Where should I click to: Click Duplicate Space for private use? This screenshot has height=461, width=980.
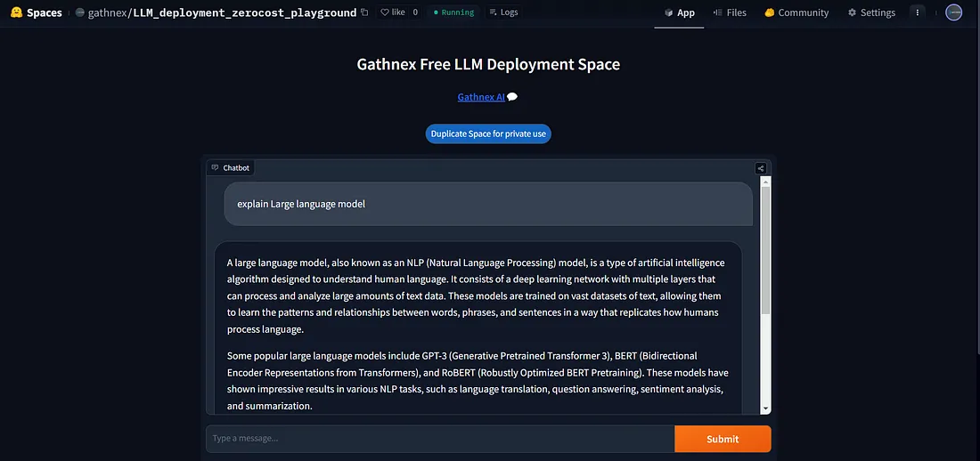coord(488,133)
